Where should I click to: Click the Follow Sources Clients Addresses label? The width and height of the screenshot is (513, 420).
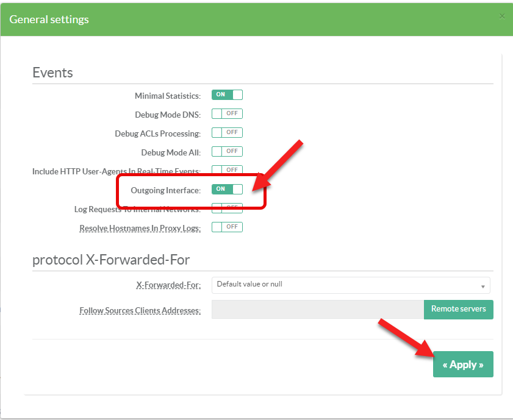140,311
